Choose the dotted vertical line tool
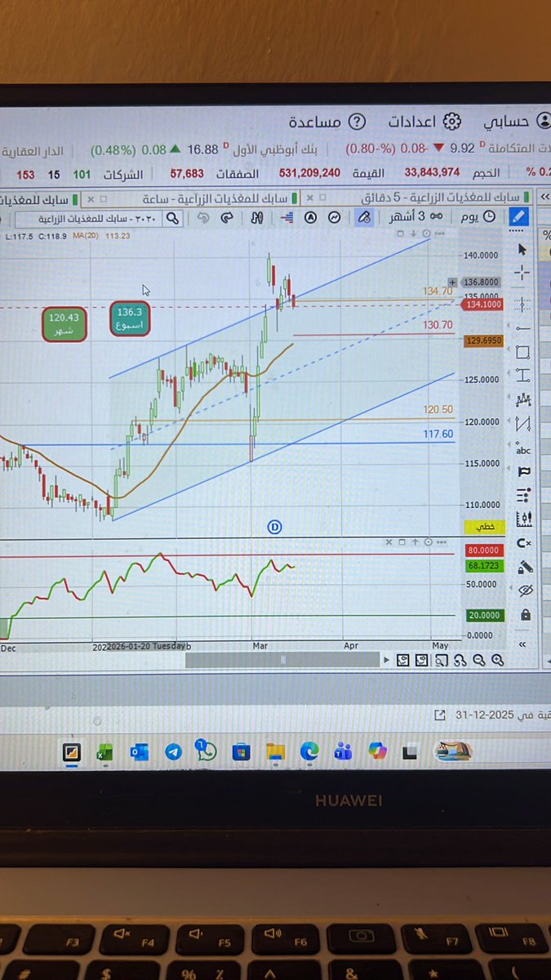Image resolution: width=551 pixels, height=980 pixels. [x=523, y=304]
